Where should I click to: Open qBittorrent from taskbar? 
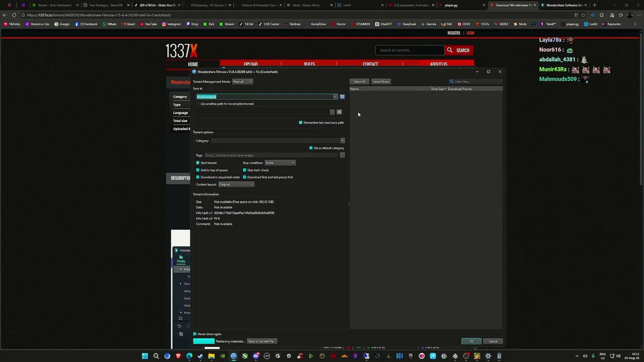pyautogui.click(x=233, y=356)
